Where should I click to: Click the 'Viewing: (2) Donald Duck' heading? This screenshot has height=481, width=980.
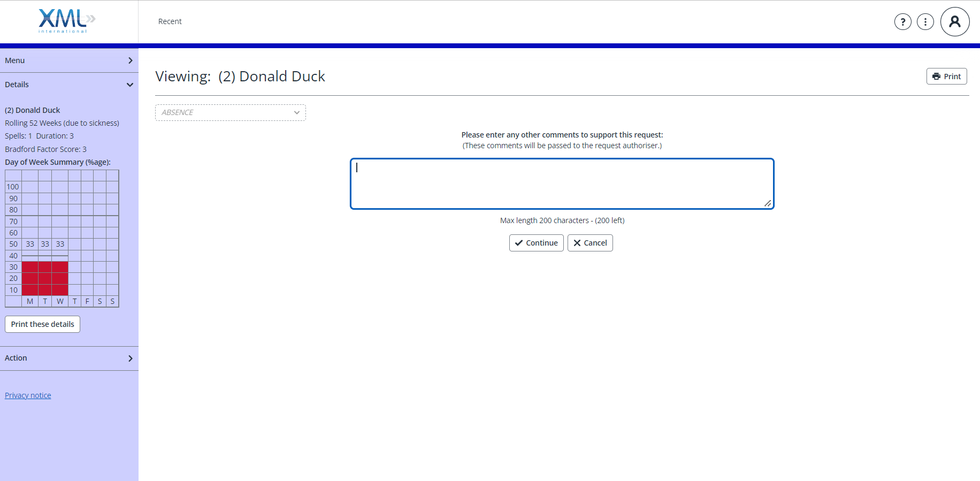240,77
